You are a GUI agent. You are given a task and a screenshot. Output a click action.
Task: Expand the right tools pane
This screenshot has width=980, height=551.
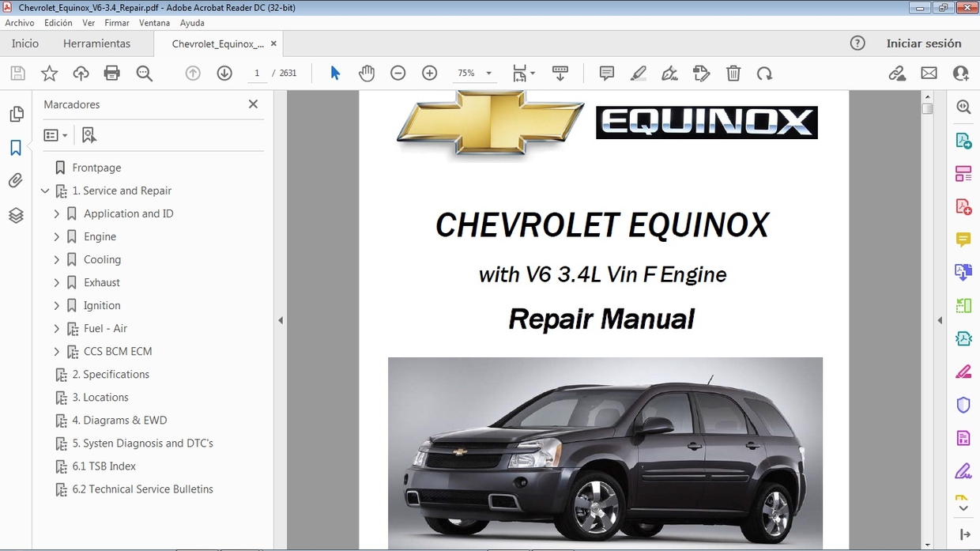(x=940, y=320)
